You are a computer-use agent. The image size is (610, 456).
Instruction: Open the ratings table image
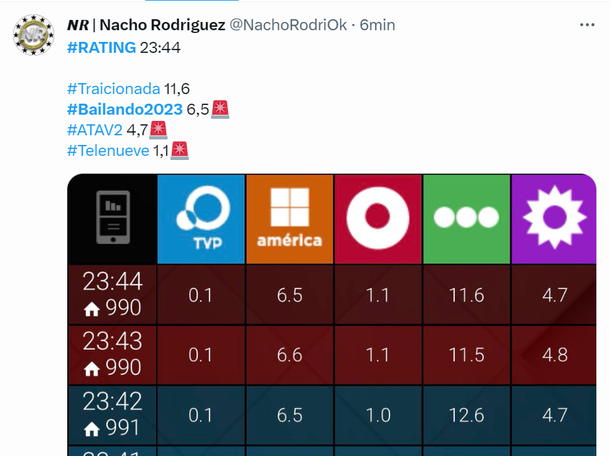coord(331,315)
